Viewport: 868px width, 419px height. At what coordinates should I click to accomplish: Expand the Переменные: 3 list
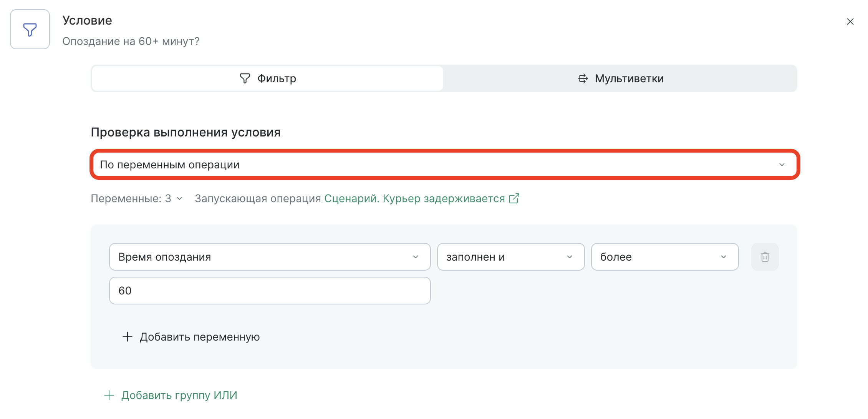pos(136,198)
